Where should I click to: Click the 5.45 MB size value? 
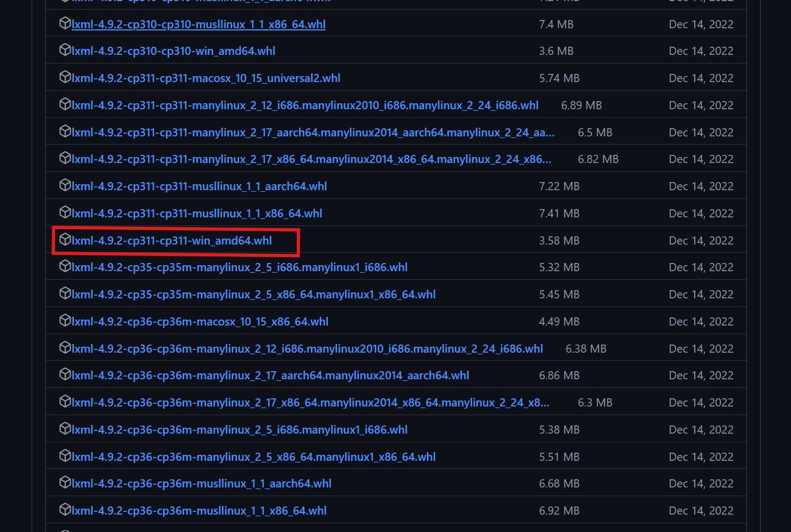[x=559, y=295]
